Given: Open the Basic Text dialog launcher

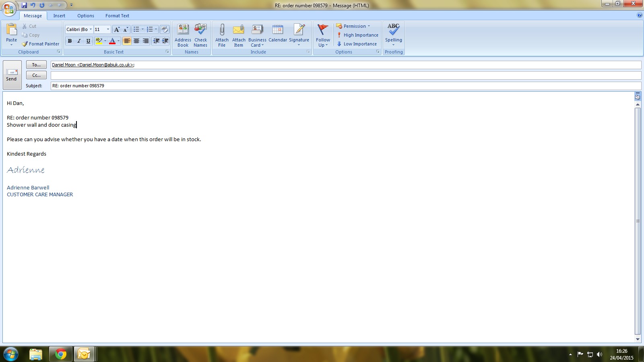Looking at the screenshot, I should [167, 52].
